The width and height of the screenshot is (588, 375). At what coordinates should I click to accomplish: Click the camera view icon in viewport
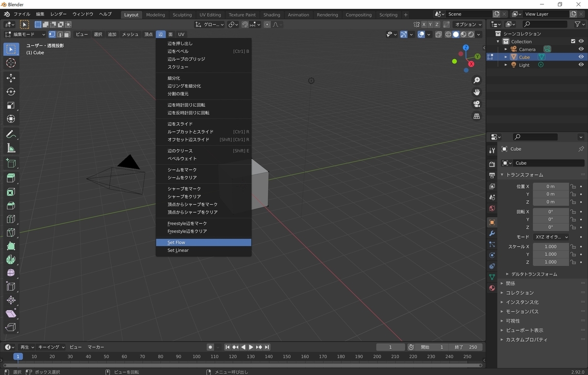coord(476,104)
